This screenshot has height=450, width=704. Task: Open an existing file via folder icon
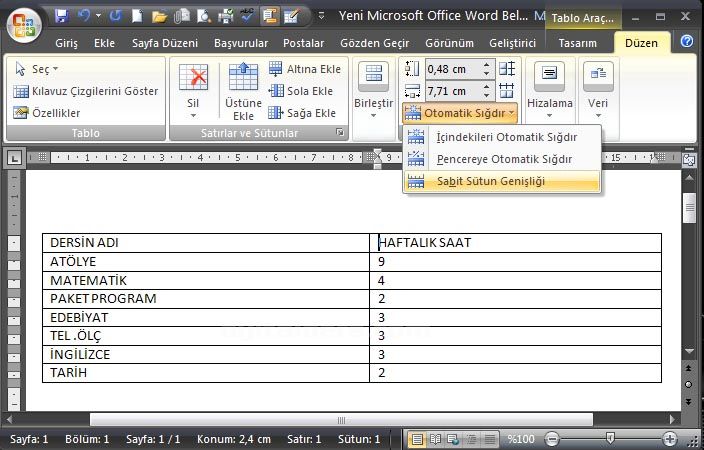[159, 17]
